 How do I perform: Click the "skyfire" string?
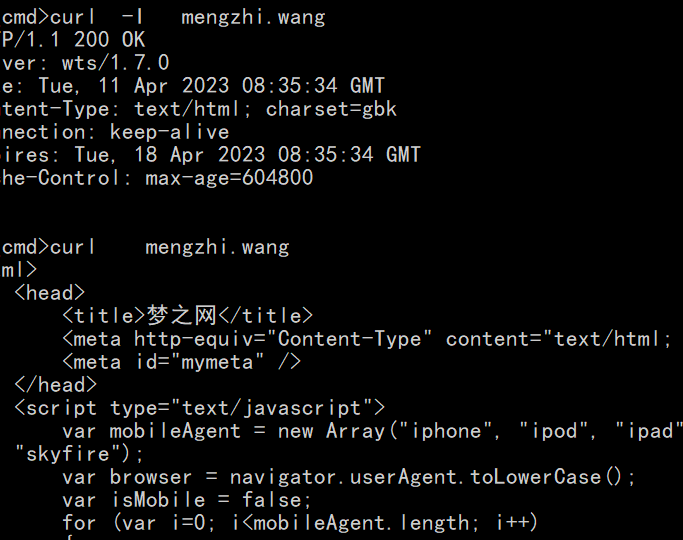click(62, 454)
